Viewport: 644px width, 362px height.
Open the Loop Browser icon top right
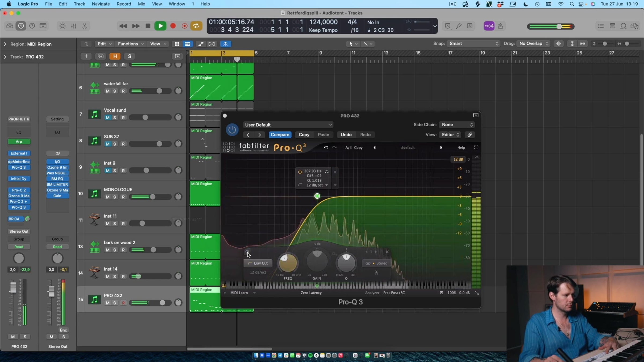click(624, 26)
